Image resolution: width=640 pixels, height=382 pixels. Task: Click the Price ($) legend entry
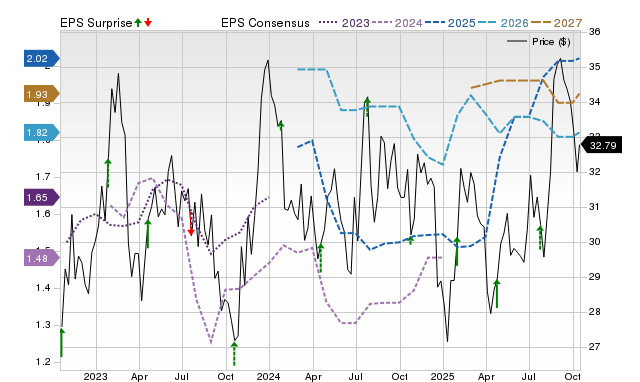coord(539,42)
